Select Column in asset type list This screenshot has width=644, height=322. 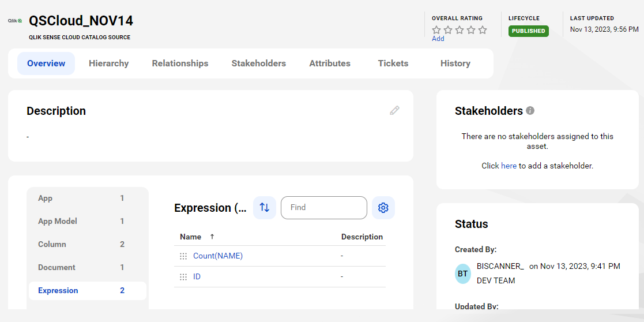pyautogui.click(x=88, y=244)
